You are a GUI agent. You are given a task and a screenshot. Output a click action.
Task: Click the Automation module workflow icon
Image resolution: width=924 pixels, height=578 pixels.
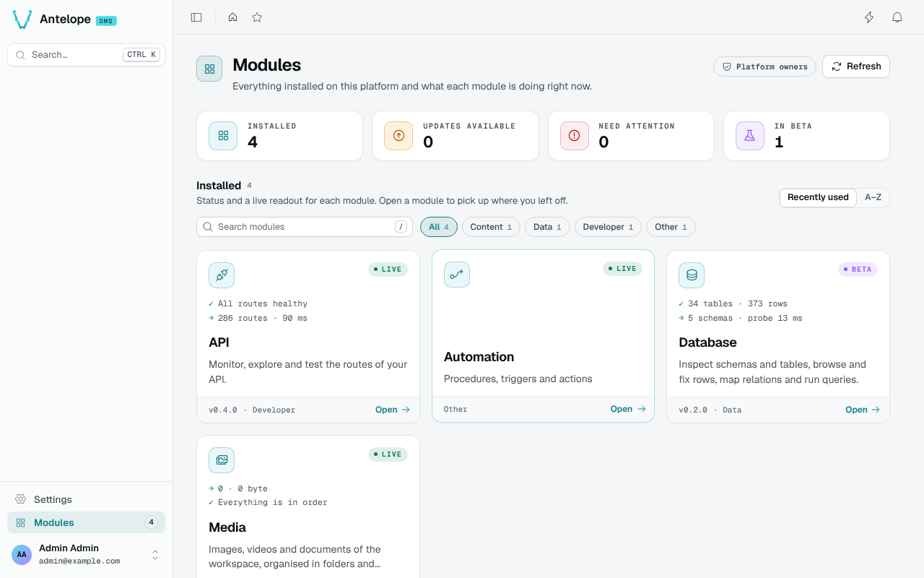point(457,275)
